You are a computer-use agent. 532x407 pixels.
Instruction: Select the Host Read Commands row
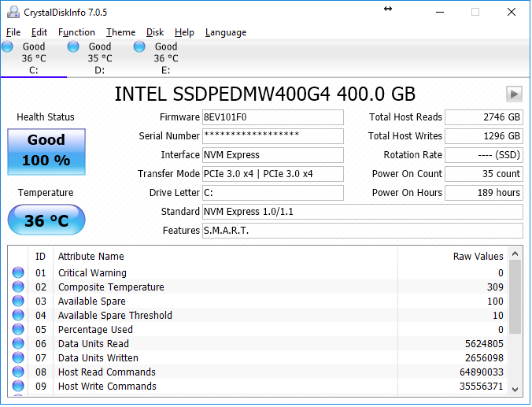pos(258,372)
